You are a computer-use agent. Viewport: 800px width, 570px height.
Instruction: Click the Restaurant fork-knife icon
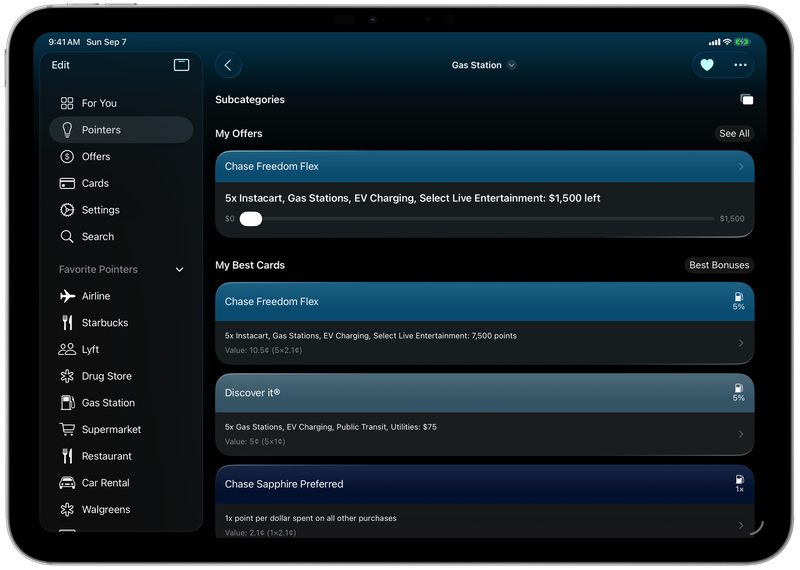(67, 456)
